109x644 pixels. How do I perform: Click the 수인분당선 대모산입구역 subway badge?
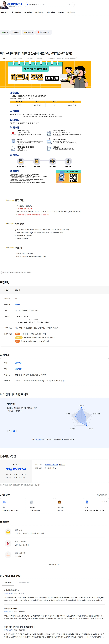point(19,337)
